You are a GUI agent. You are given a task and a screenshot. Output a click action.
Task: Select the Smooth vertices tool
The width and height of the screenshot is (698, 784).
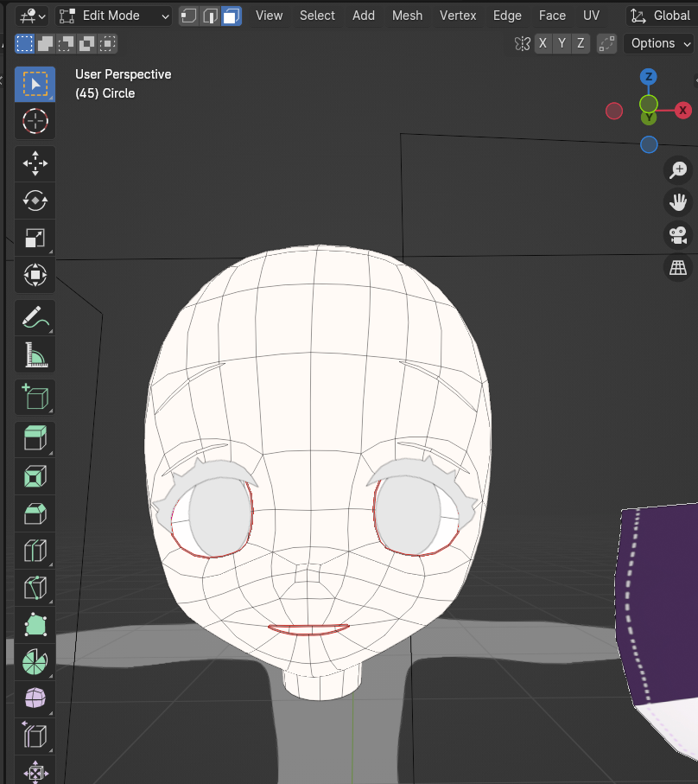[x=35, y=698]
